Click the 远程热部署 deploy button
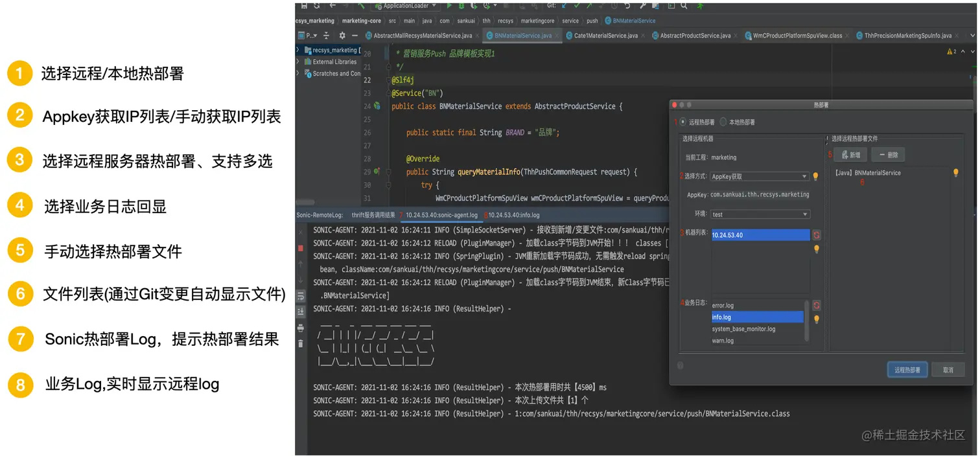 (x=907, y=369)
